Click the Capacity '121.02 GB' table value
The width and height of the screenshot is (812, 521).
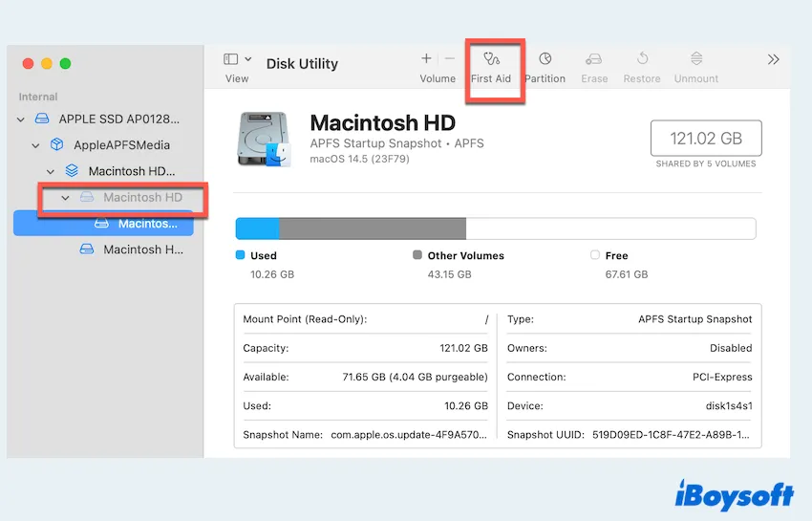click(464, 348)
